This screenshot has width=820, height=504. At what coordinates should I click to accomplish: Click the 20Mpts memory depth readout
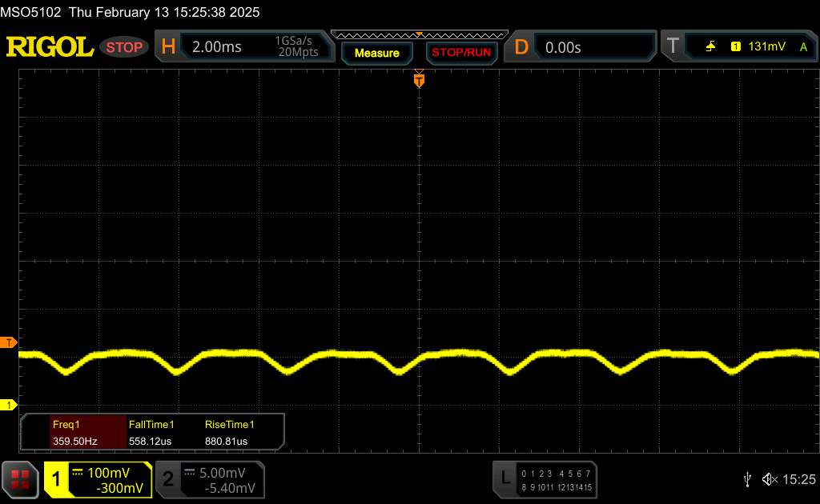pos(298,52)
